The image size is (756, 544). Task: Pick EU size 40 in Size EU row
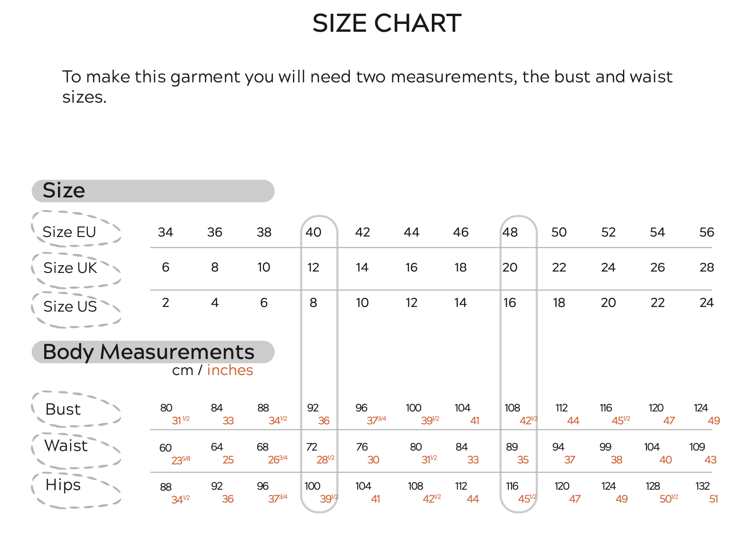(x=313, y=232)
